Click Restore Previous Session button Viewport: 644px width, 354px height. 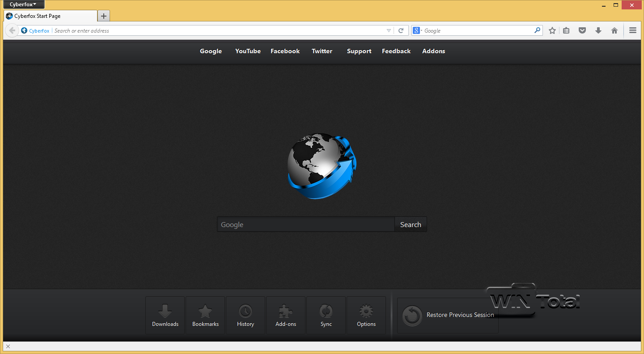(448, 316)
